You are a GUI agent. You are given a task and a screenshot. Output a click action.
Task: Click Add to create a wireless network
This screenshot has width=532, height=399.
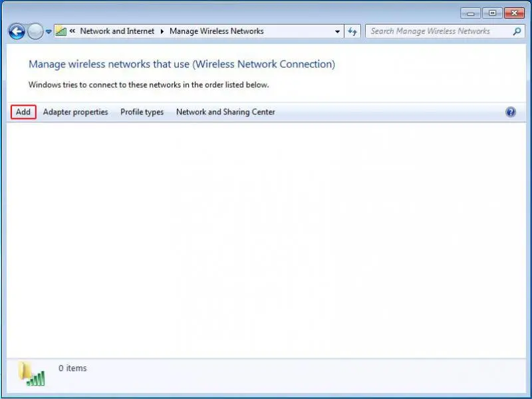[23, 112]
